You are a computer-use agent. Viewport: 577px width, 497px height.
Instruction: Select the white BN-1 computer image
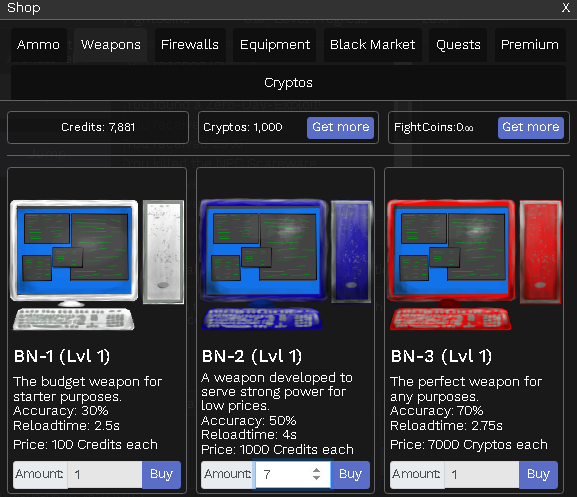click(x=97, y=265)
